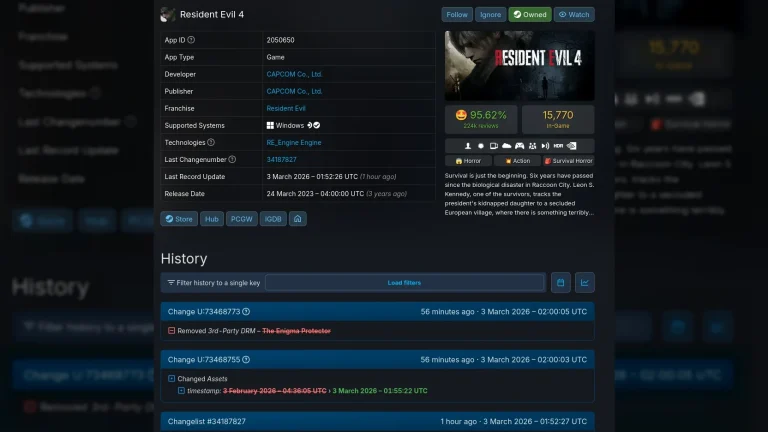Open the Hub button
This screenshot has width=768, height=432.
coord(212,219)
